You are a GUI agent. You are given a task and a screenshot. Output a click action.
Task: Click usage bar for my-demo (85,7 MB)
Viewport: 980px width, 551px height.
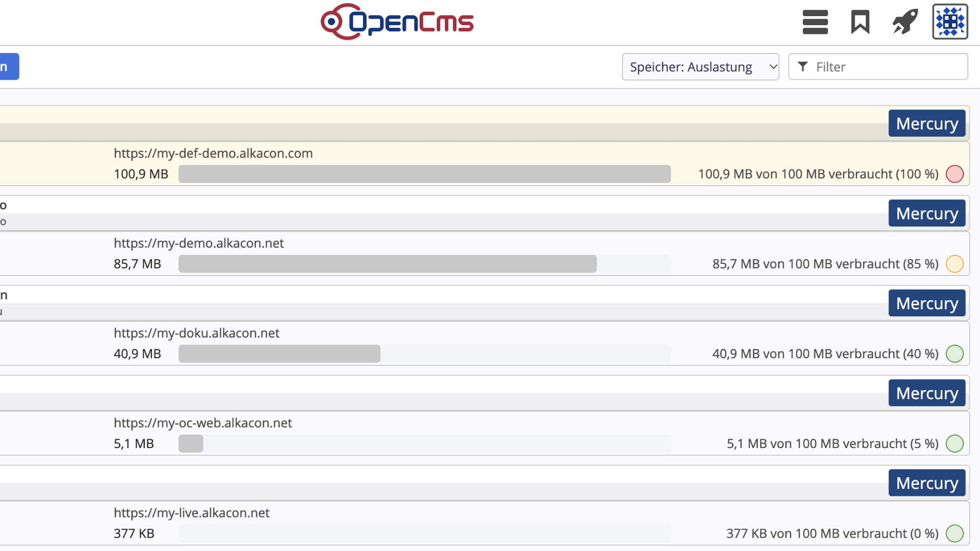tap(425, 264)
